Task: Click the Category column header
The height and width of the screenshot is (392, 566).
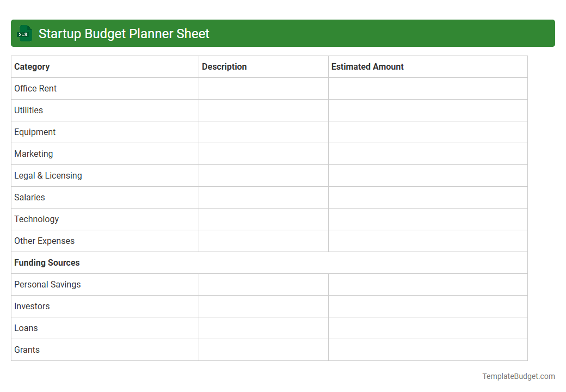Action: pos(32,66)
